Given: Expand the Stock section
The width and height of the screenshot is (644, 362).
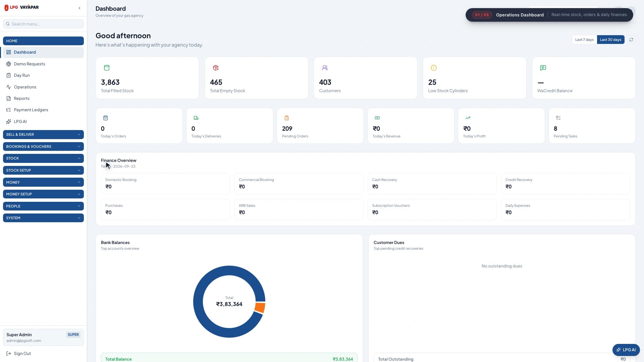Looking at the screenshot, I should pyautogui.click(x=43, y=158).
